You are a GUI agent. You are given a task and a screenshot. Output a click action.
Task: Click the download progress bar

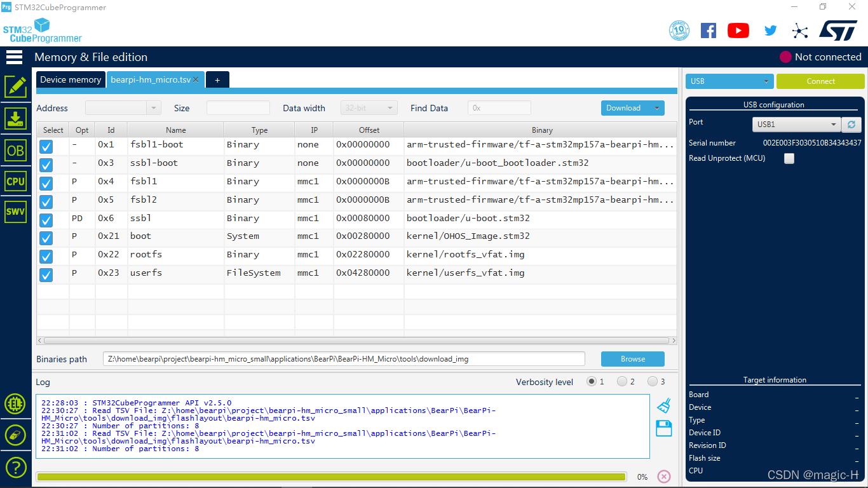click(x=331, y=477)
